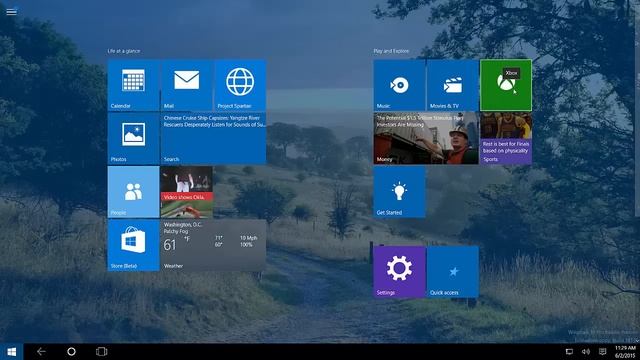Viewport: 640px width, 360px height.
Task: Open Task View on the taskbar
Action: pyautogui.click(x=101, y=351)
